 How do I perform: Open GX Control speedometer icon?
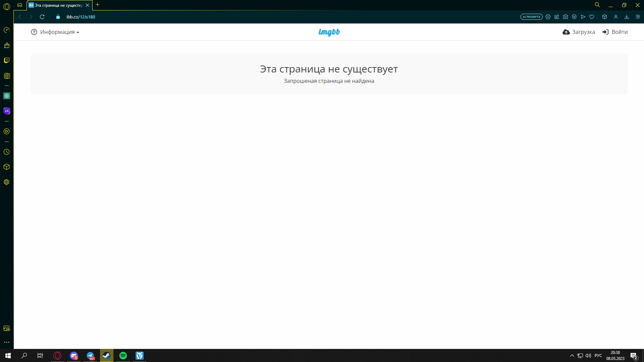pyautogui.click(x=7, y=30)
